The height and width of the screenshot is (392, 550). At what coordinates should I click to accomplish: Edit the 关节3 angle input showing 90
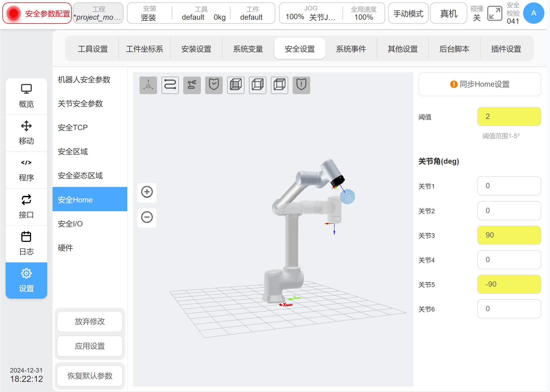pos(509,235)
